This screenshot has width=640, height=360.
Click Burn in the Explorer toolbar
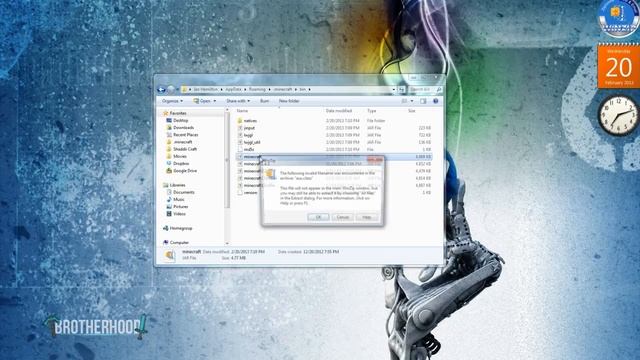264,101
